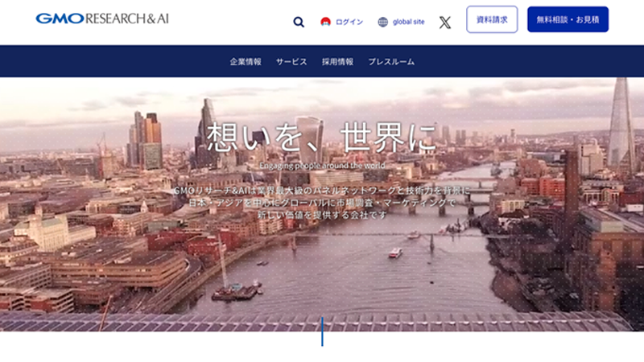Open the 企業情報 menu item
The height and width of the screenshot is (362, 644).
pyautogui.click(x=246, y=62)
